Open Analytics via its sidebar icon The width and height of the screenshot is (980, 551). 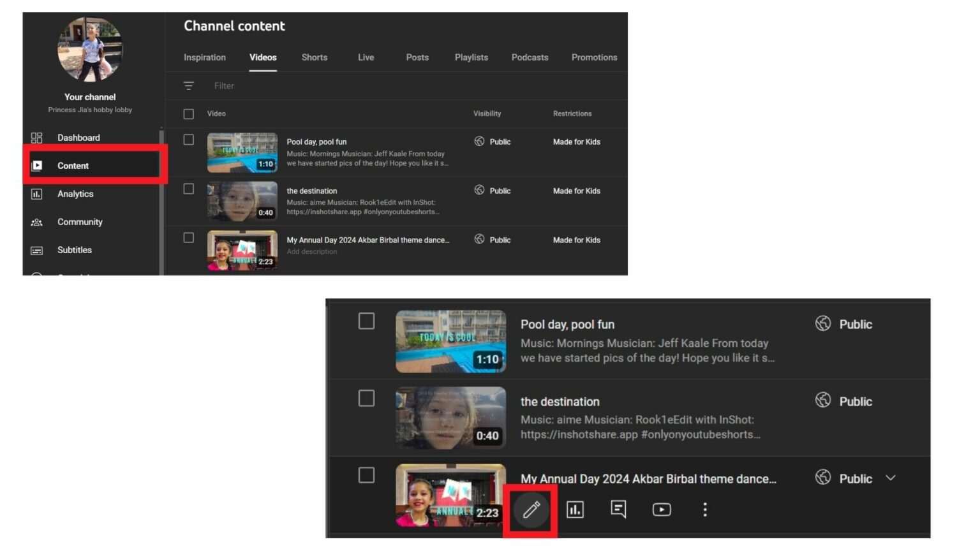click(36, 193)
